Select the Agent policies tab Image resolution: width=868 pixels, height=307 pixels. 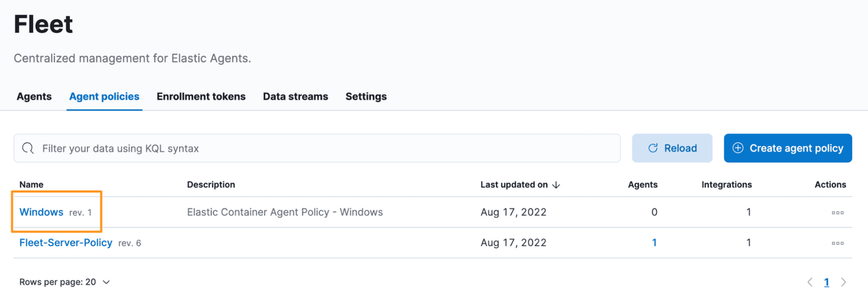[104, 97]
